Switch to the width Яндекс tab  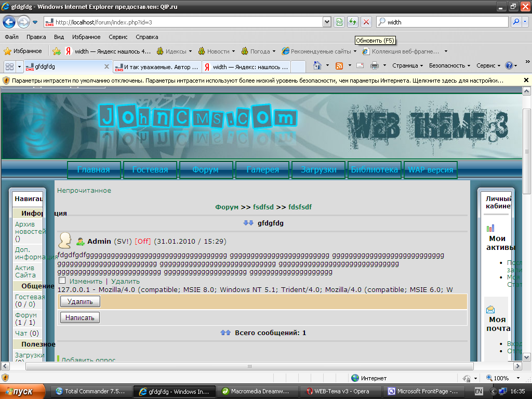tap(246, 67)
